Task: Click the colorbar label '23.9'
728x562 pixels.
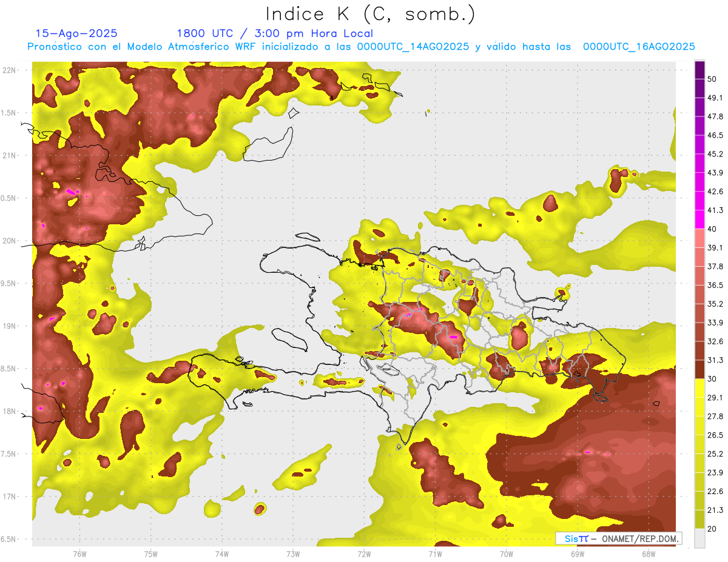Action: coord(715,472)
